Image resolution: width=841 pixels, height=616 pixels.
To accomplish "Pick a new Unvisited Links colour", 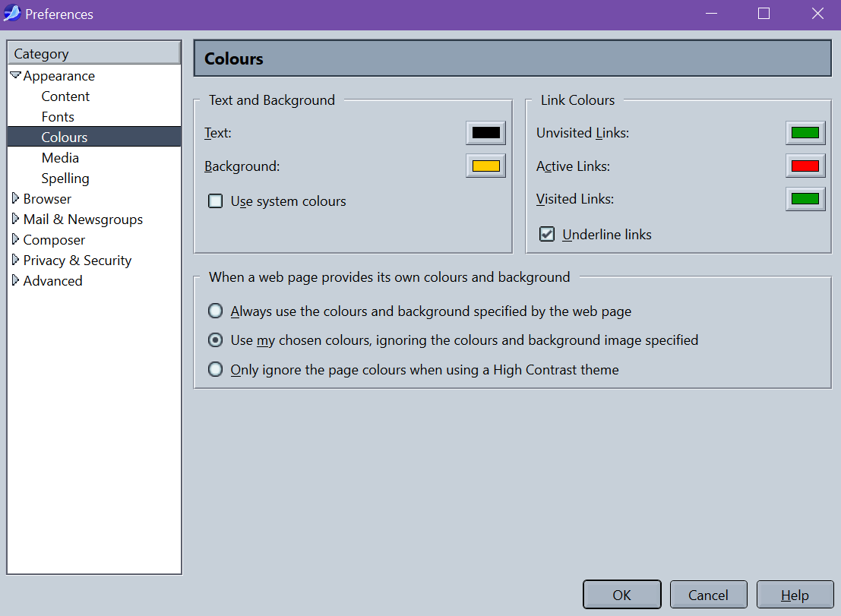I will (x=805, y=133).
